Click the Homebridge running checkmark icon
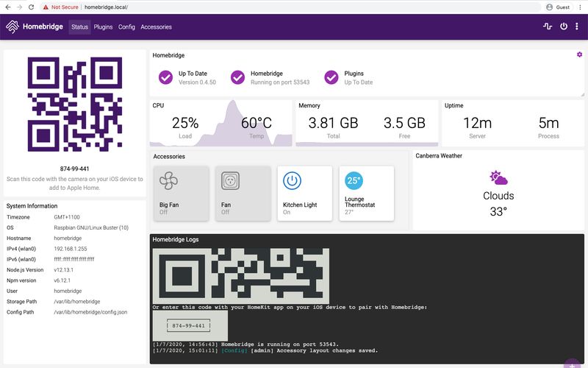The height and width of the screenshot is (368, 588). point(237,77)
